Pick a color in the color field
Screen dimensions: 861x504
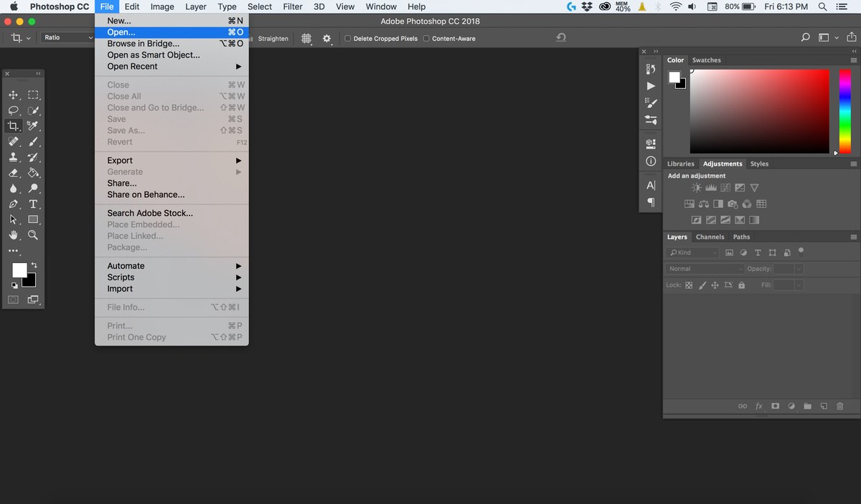point(759,111)
